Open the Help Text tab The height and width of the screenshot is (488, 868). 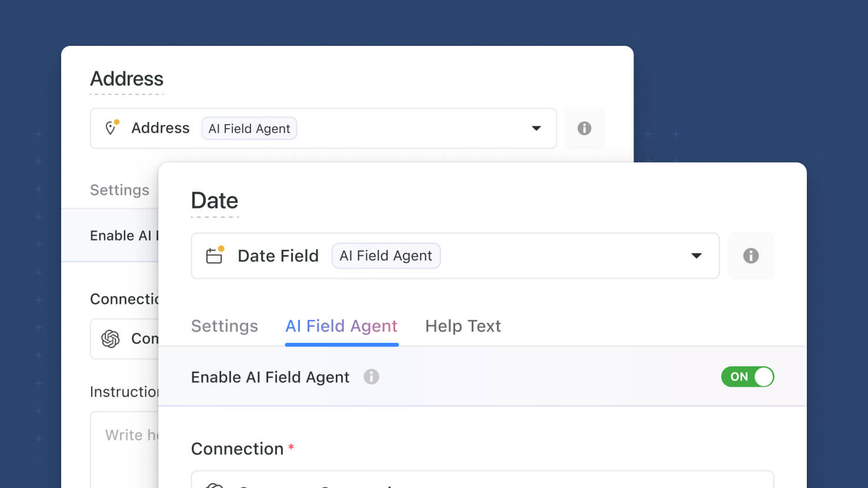point(463,326)
